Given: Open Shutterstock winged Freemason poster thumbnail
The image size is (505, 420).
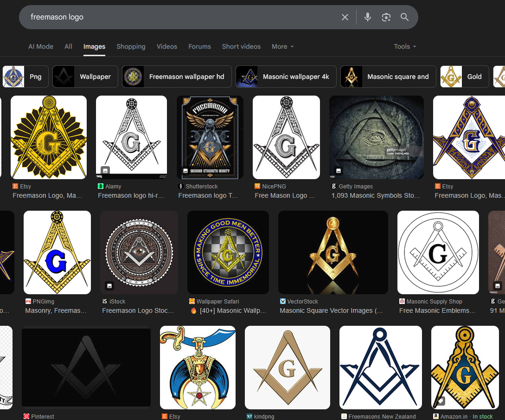Looking at the screenshot, I should [210, 137].
